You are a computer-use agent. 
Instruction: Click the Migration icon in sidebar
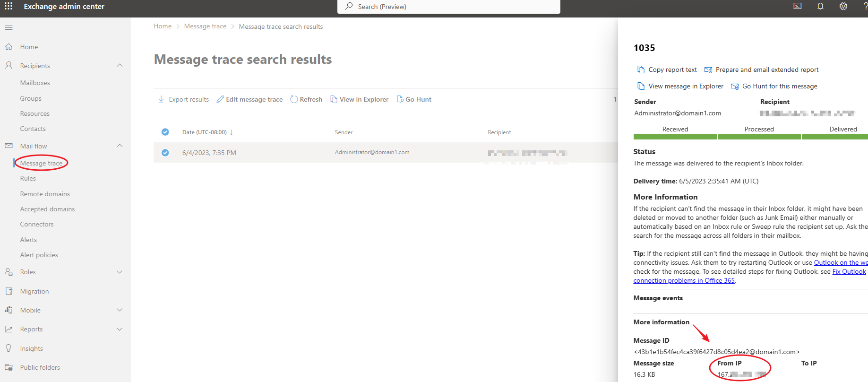click(9, 291)
